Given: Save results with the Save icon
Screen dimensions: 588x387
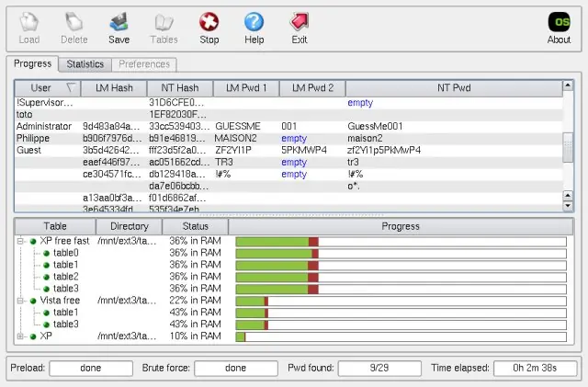Looking at the screenshot, I should pyautogui.click(x=119, y=22).
